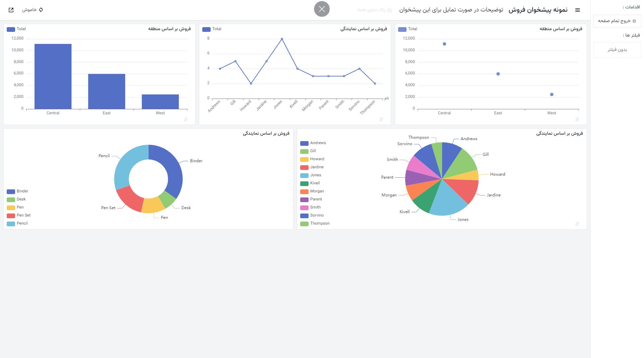Click پاک سازی همه clear all

click(x=375, y=10)
